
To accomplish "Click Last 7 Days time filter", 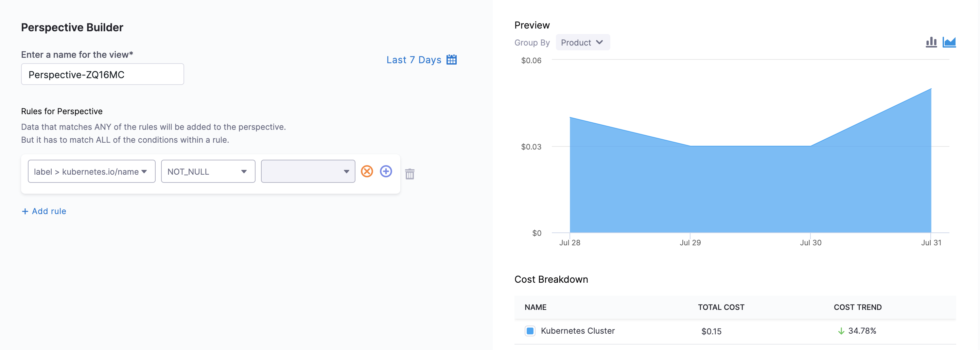I will click(414, 60).
